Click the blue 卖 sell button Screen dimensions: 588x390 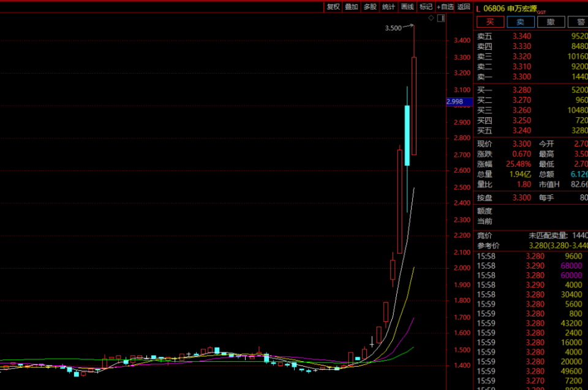(x=521, y=22)
